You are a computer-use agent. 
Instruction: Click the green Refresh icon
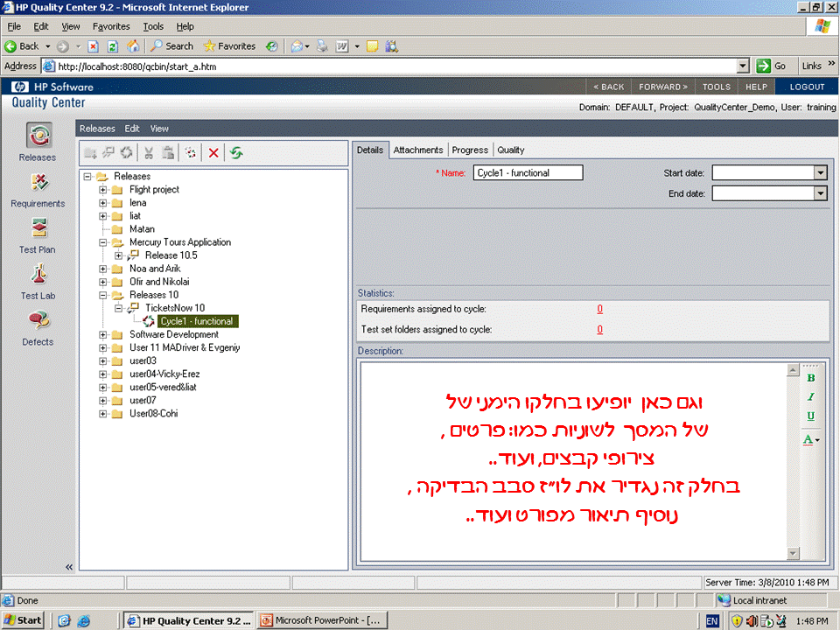(236, 153)
